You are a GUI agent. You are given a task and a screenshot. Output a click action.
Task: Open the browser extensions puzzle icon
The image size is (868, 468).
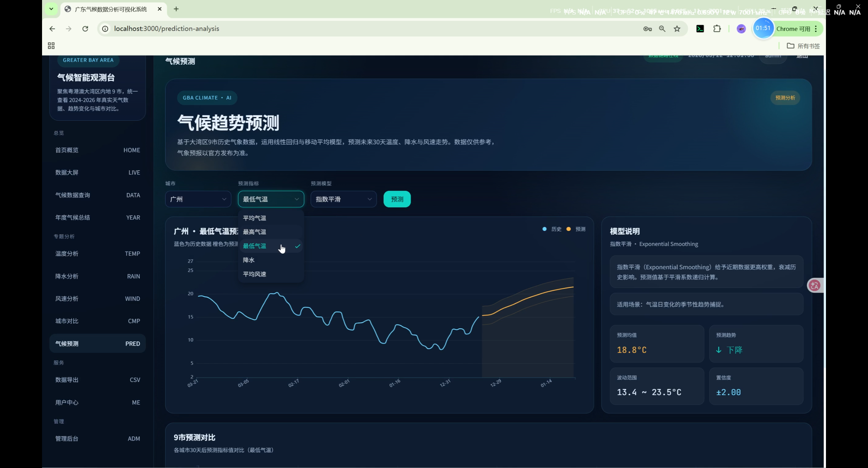tap(717, 29)
